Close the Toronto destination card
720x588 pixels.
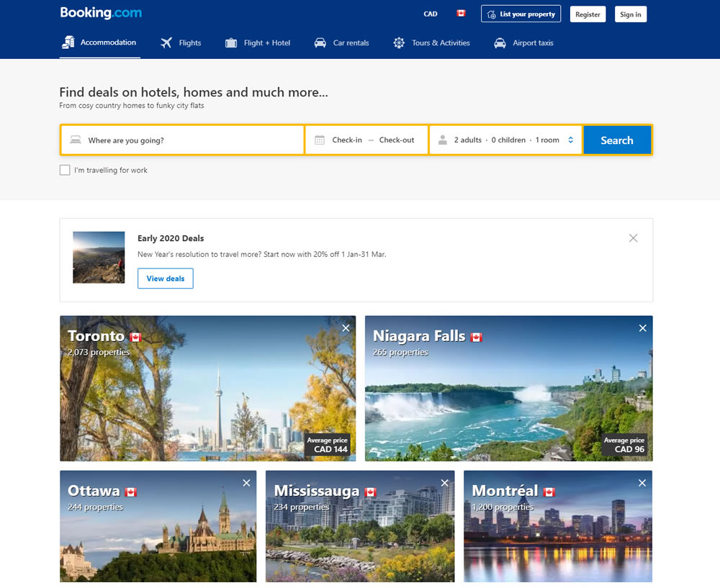[346, 328]
